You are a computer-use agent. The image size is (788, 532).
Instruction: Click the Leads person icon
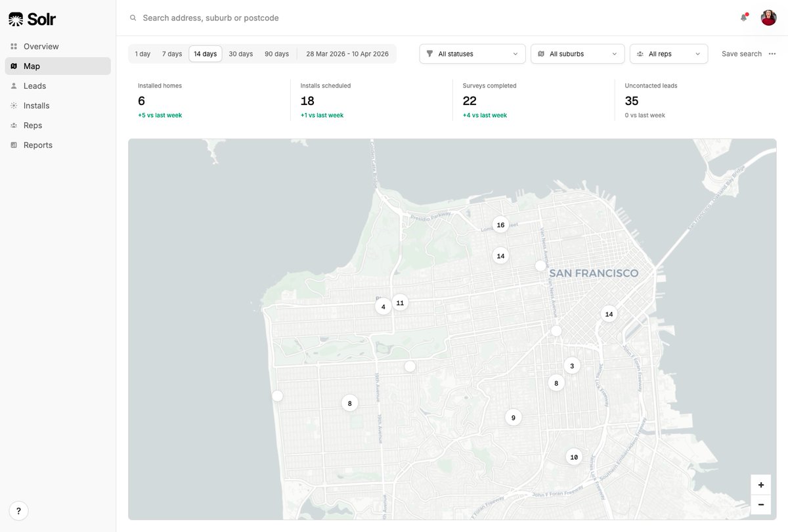(x=14, y=86)
